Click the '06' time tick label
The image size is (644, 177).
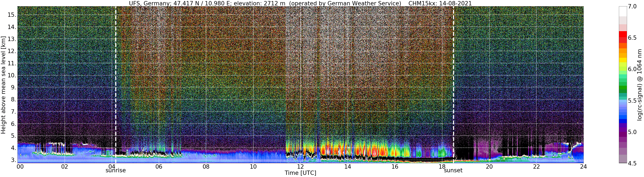[159, 166]
